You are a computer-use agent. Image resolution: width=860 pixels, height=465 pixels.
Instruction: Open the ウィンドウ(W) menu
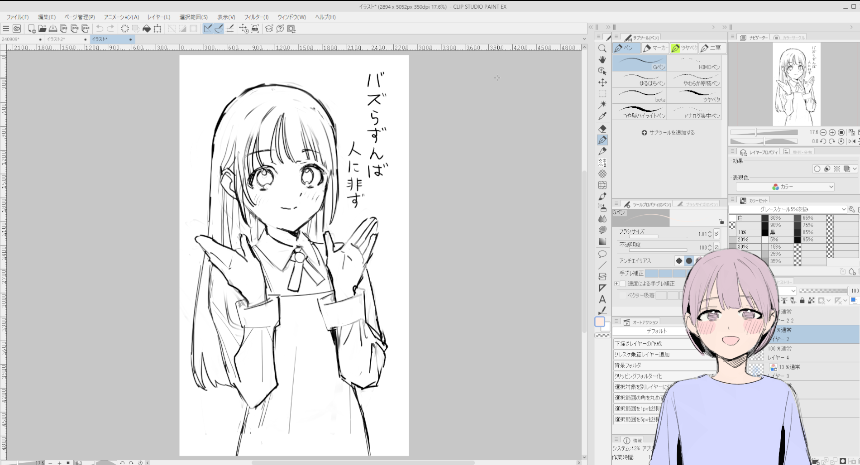pyautogui.click(x=291, y=17)
